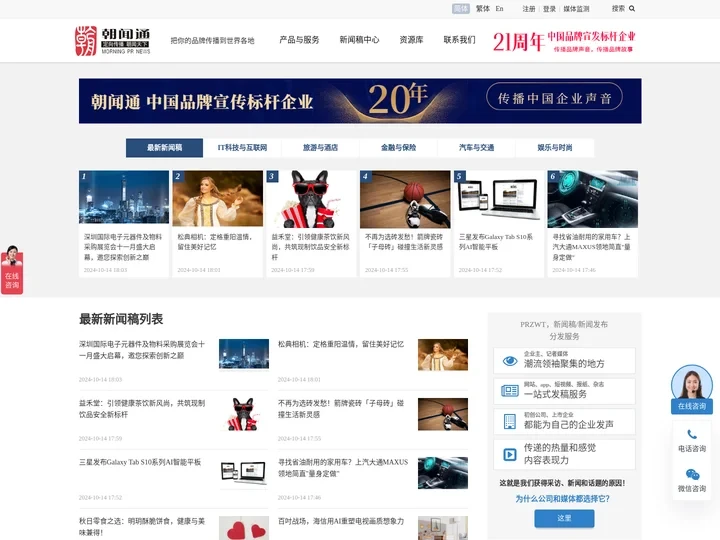The width and height of the screenshot is (720, 540).
Task: Open list item 寻找省油耐用的家用车？上汽大通MAXUS
Action: click(343, 467)
